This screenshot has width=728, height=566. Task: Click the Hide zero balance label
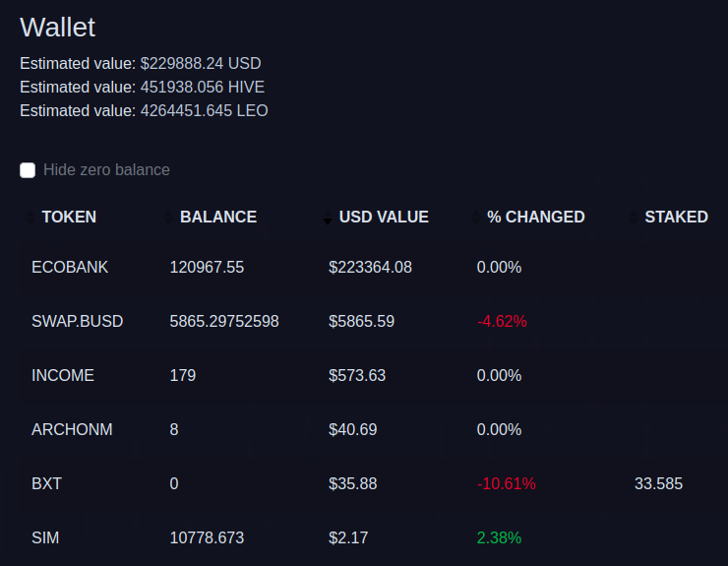(106, 170)
